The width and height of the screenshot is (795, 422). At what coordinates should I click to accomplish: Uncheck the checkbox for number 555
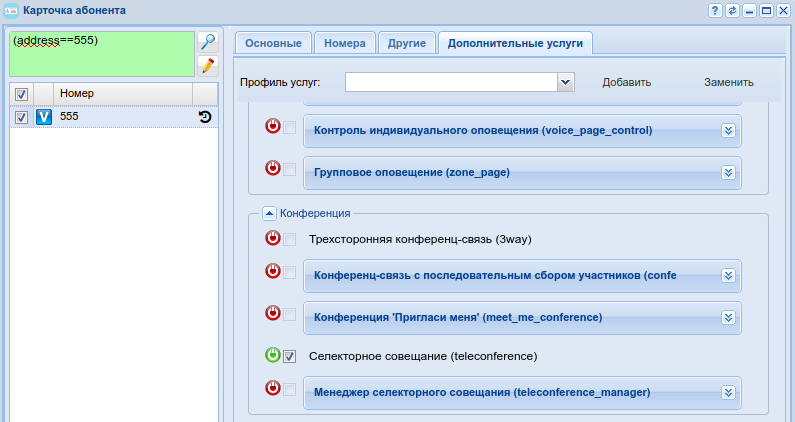click(x=21, y=118)
